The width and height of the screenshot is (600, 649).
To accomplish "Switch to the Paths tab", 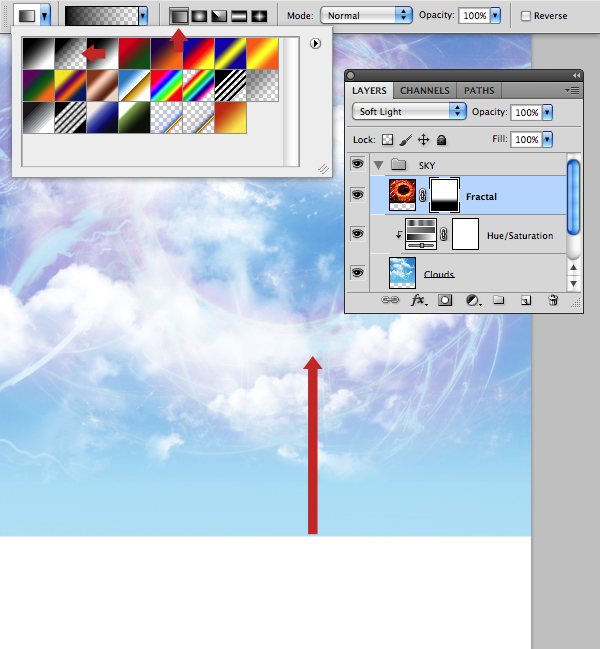I will pos(479,91).
